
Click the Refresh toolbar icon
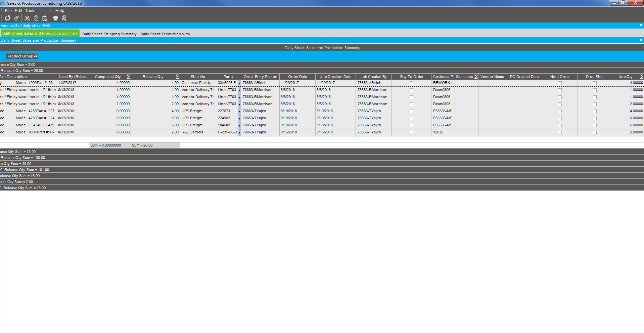click(7, 18)
